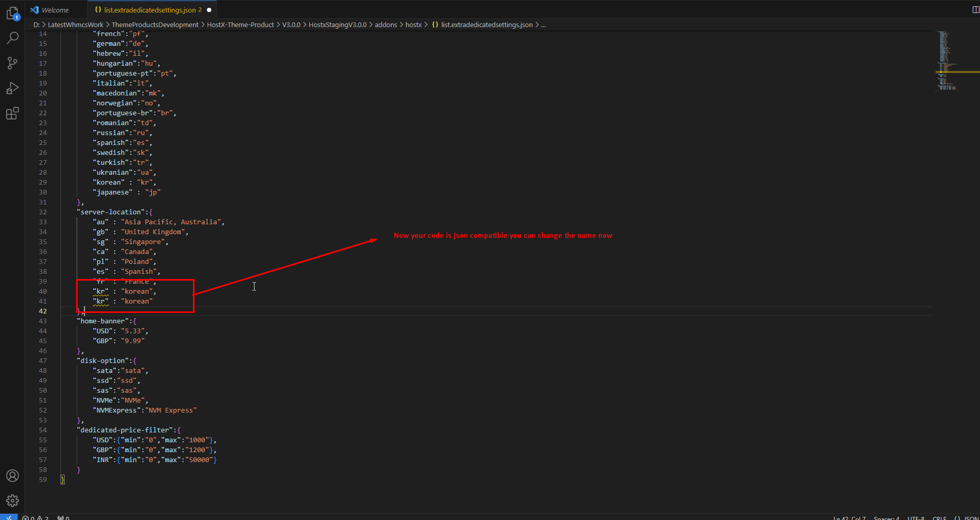Viewport: 980px width, 520px height.
Task: Select the list.extradedicatedsettings.json tab
Action: click(x=150, y=10)
